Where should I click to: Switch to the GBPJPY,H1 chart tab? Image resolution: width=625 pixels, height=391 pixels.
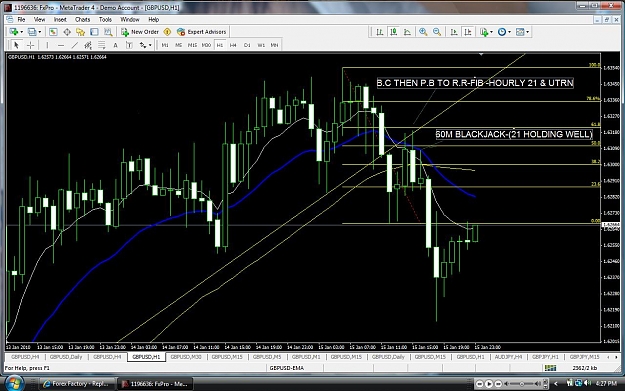click(x=545, y=357)
